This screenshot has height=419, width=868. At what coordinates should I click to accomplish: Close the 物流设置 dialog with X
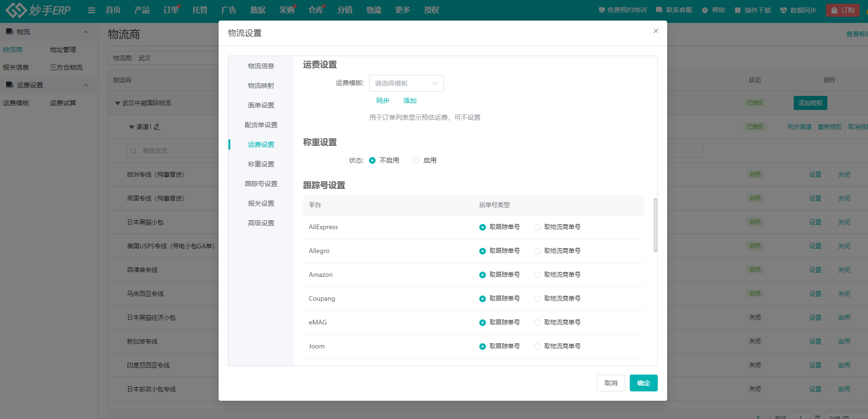[x=656, y=31]
